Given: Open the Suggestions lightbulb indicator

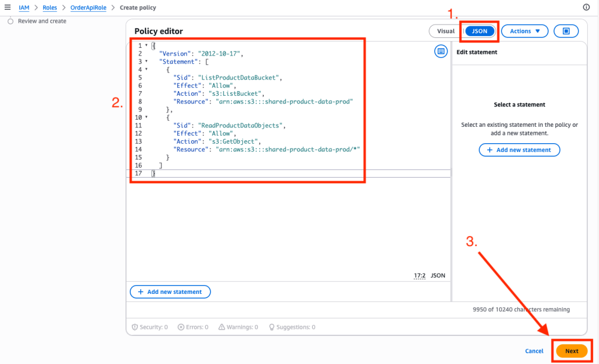Looking at the screenshot, I should coord(292,327).
